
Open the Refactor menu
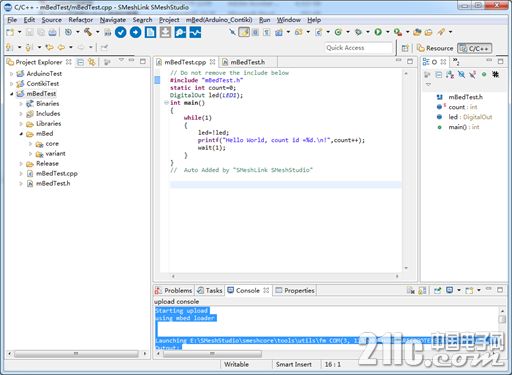[x=81, y=20]
